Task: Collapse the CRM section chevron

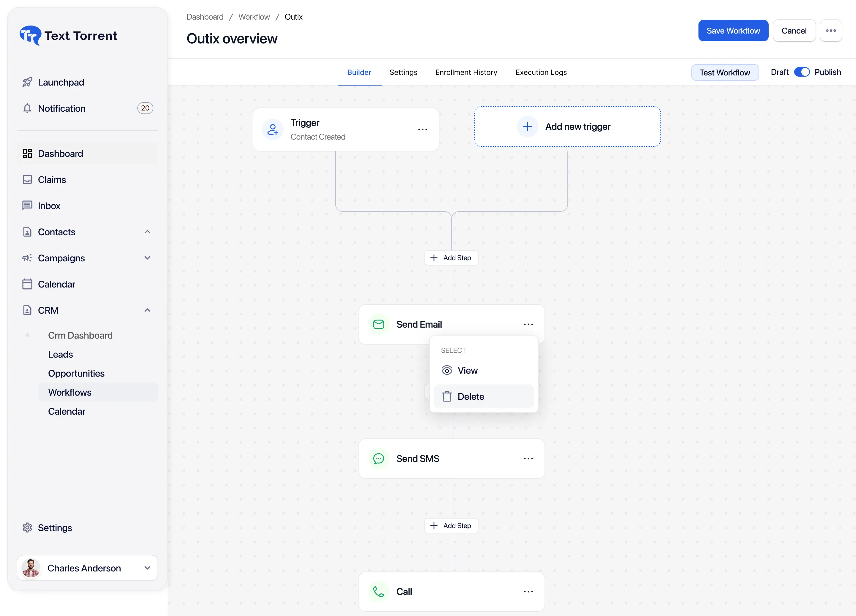Action: [147, 310]
